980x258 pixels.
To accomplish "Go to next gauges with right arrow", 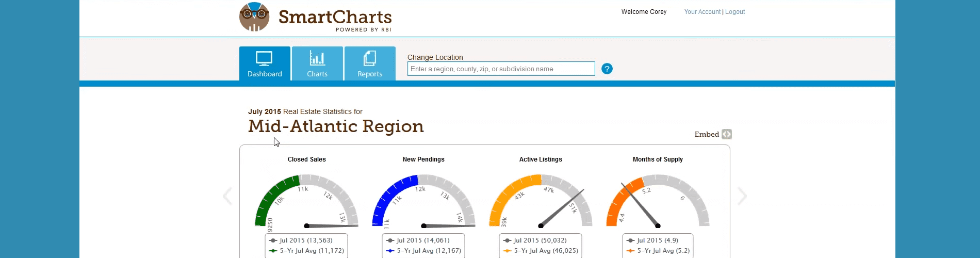I will pos(742,196).
